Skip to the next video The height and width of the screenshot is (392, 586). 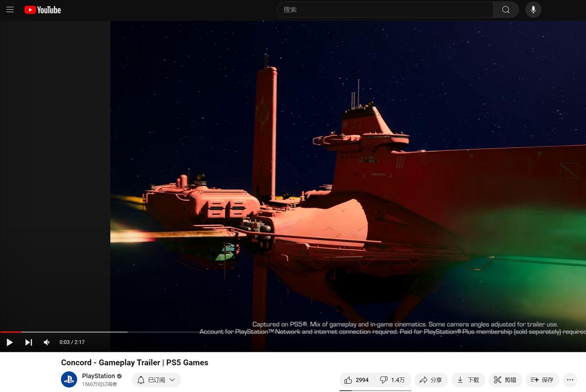[28, 342]
